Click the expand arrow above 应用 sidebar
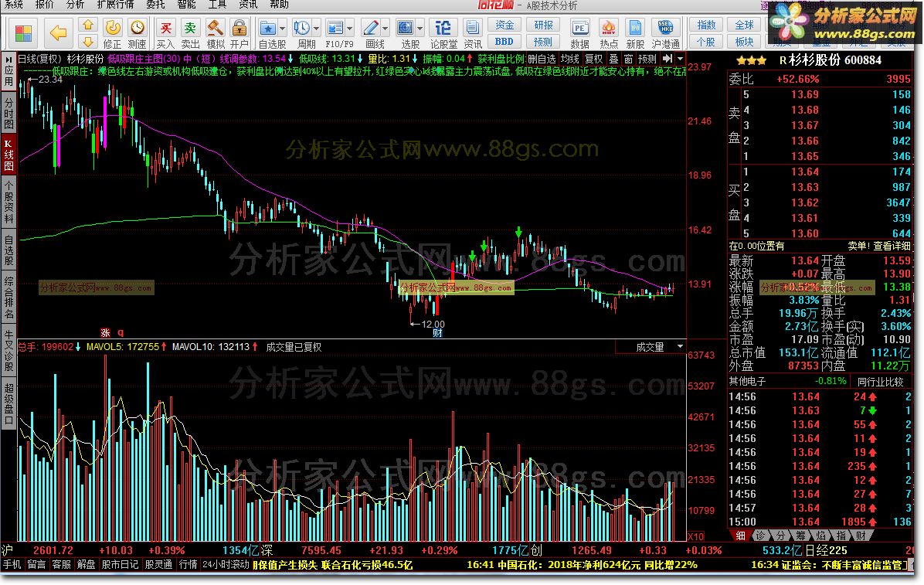This screenshot has width=924, height=585. pyautogui.click(x=8, y=60)
